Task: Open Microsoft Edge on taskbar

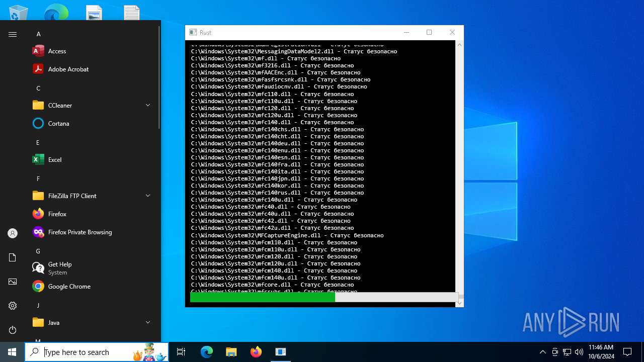Action: click(207, 352)
